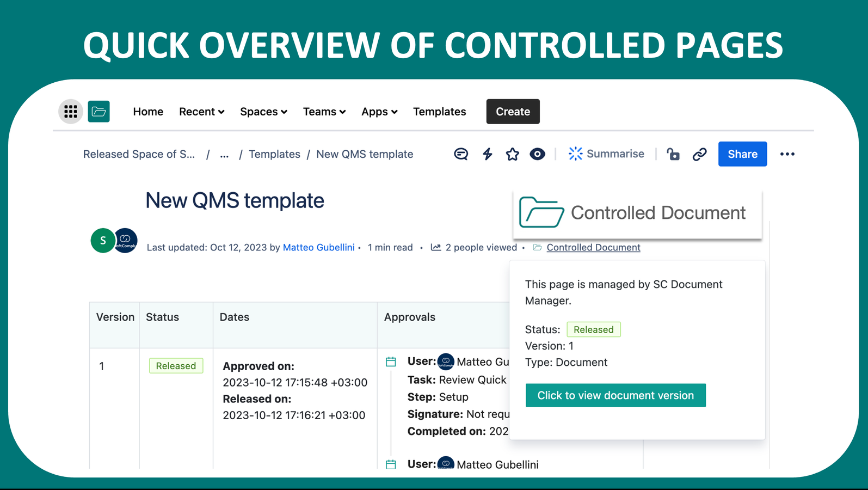Click 'Type: Document' text in popup
Screen dimensions: 868x490
point(566,362)
